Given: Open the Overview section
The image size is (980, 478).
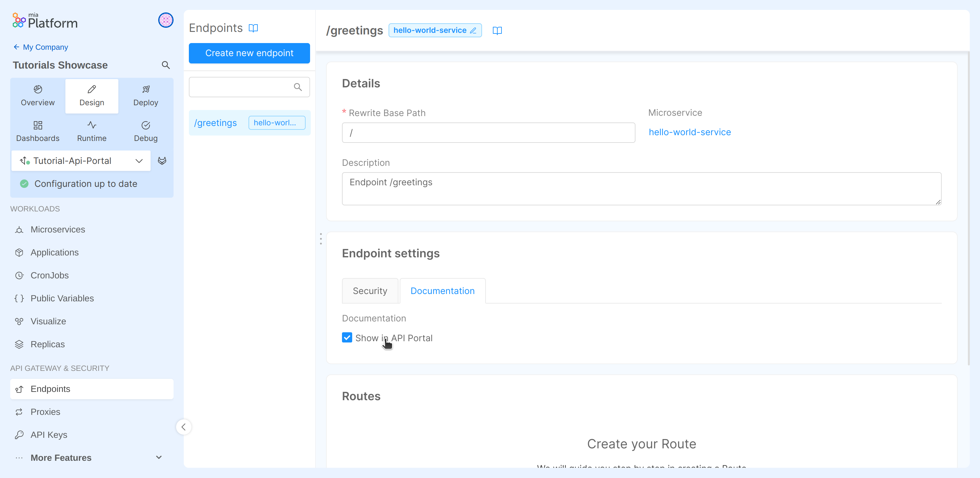Looking at the screenshot, I should [x=37, y=95].
